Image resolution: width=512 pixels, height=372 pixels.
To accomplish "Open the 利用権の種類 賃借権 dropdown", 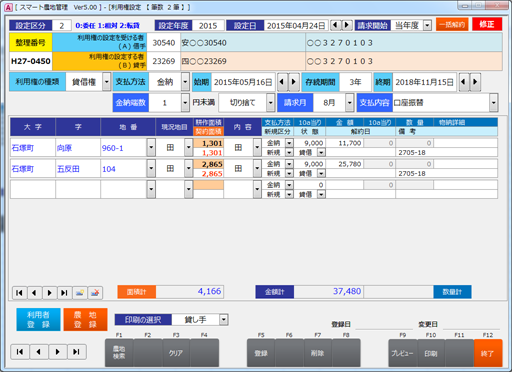I will (106, 82).
